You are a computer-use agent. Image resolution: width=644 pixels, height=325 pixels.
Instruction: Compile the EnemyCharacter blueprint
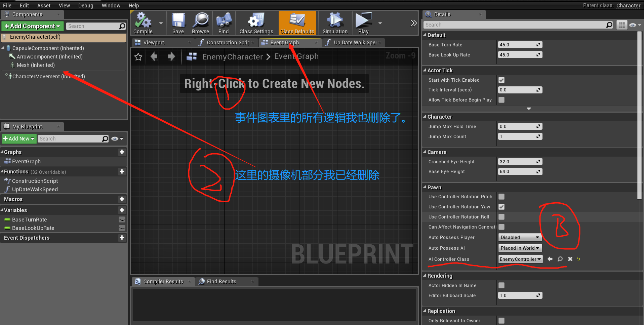tap(143, 23)
